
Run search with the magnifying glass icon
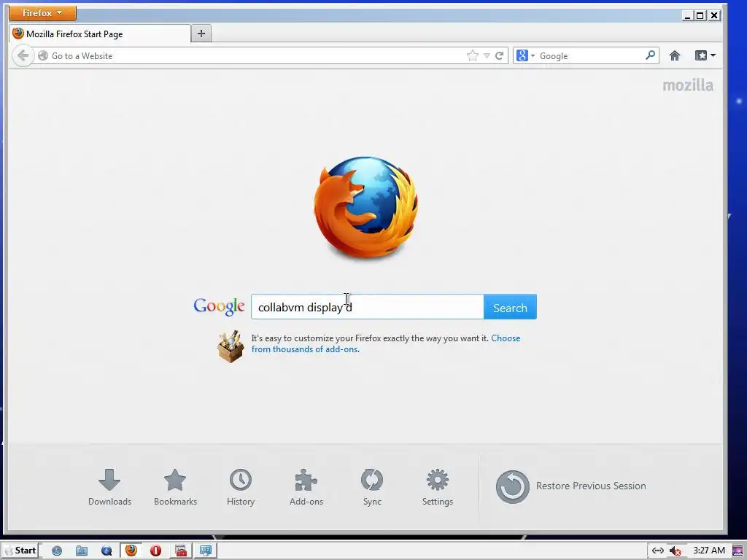click(650, 55)
